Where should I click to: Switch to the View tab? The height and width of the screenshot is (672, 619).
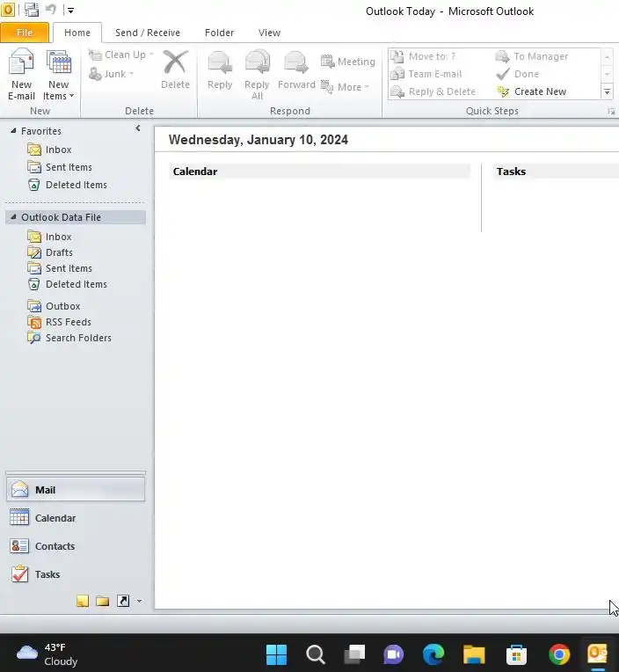269,33
